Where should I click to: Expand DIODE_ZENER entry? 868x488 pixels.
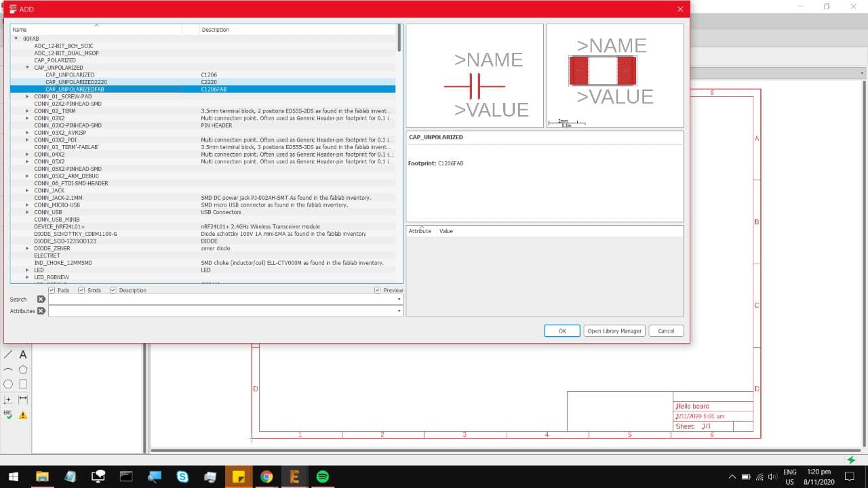pyautogui.click(x=27, y=248)
